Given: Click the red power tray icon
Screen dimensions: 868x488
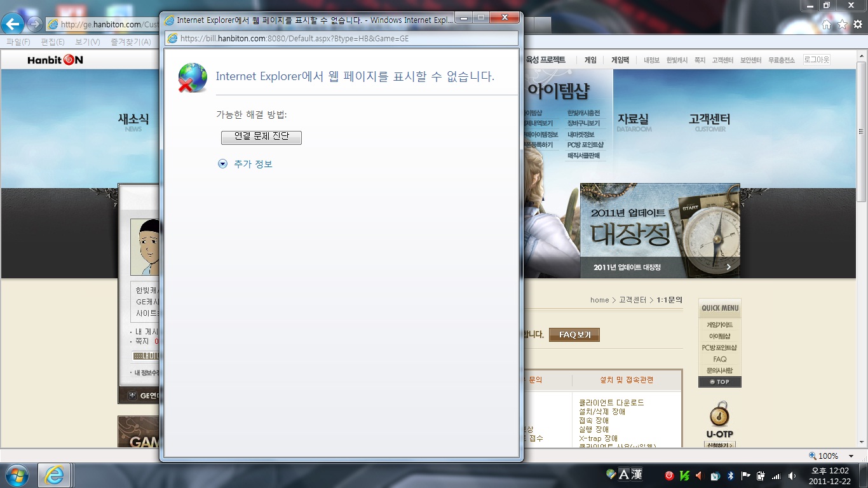Looking at the screenshot, I should [x=669, y=475].
